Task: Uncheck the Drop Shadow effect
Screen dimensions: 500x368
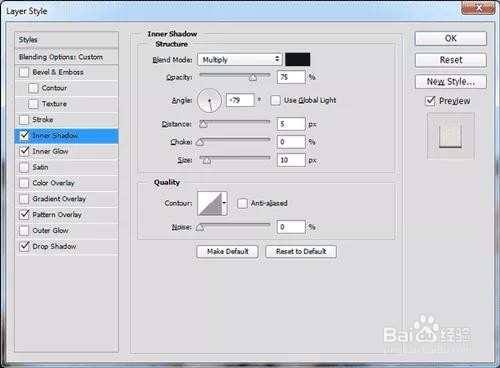Action: pyautogui.click(x=24, y=246)
